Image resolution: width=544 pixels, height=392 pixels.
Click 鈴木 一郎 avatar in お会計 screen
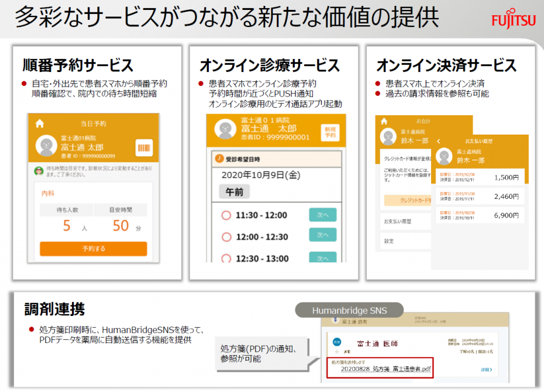[x=388, y=137]
